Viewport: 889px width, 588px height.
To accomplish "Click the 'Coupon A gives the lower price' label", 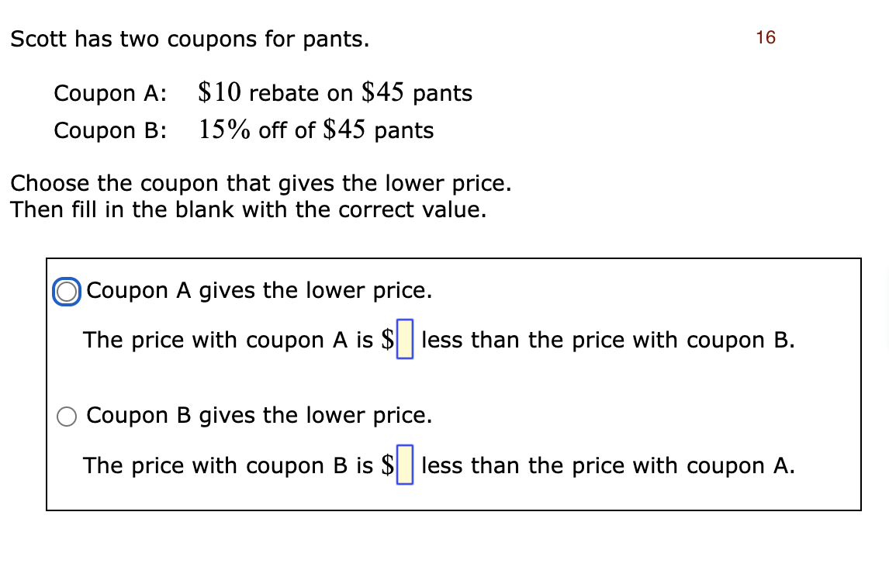I will pos(259,290).
